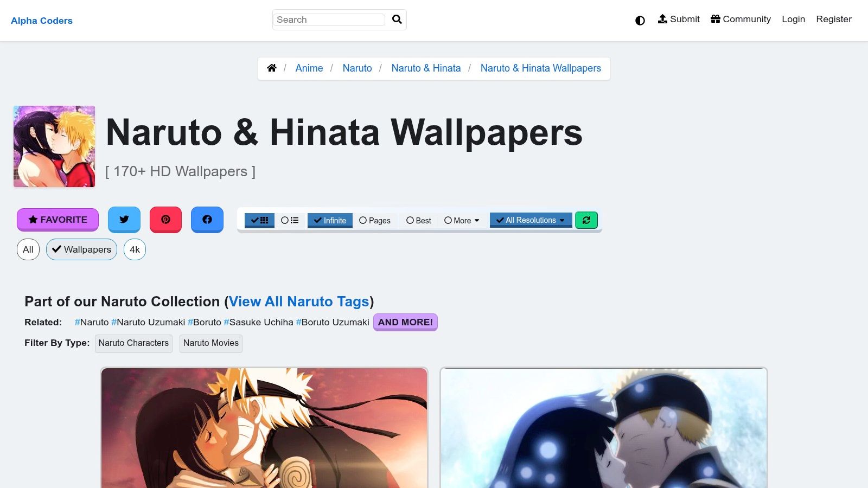Open Naruto & Hinata Wallpapers breadcrumb
The height and width of the screenshot is (488, 868).
pos(541,68)
